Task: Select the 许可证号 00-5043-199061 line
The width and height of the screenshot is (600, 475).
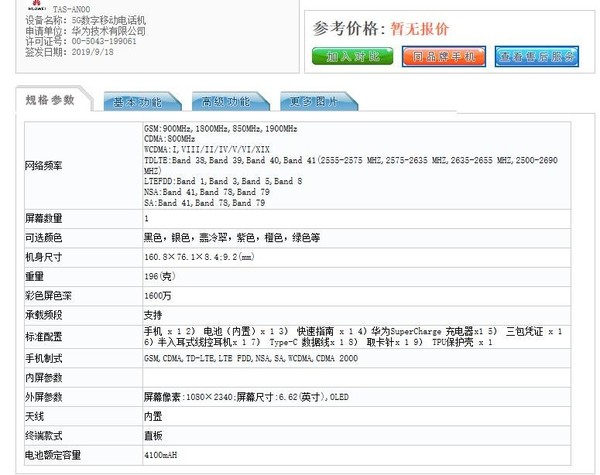Action: (81, 41)
